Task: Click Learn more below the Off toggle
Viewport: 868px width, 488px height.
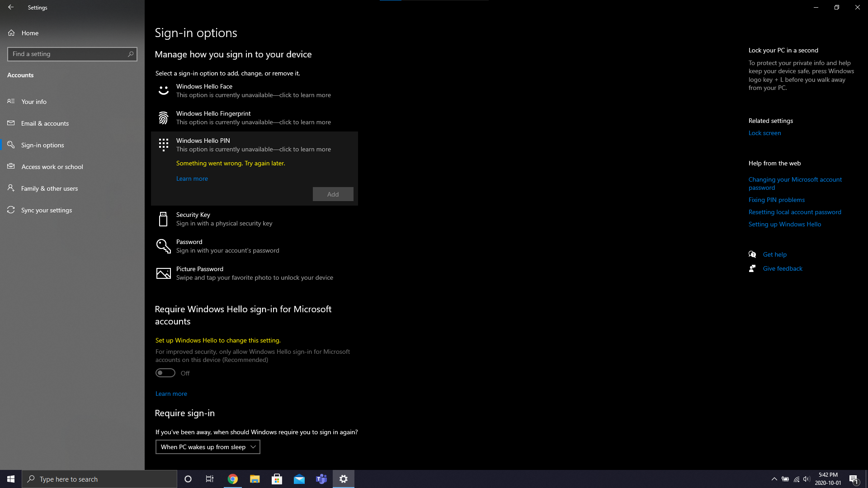Action: click(171, 394)
